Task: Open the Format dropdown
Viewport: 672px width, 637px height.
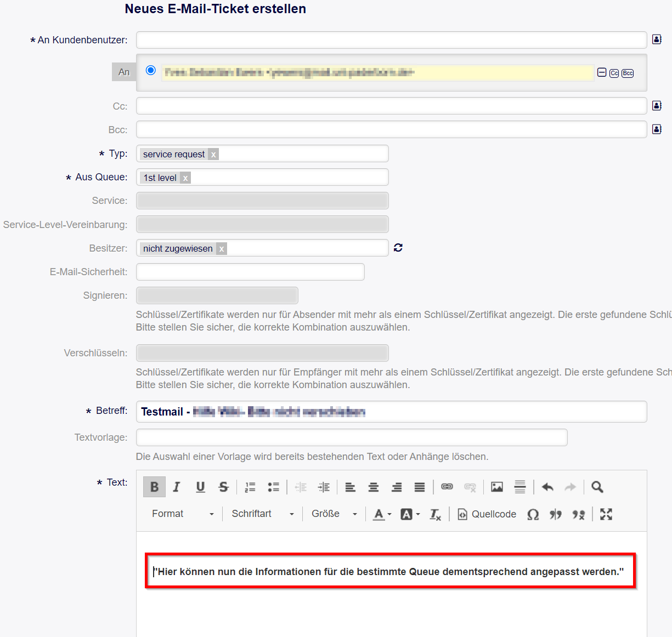Action: click(183, 514)
